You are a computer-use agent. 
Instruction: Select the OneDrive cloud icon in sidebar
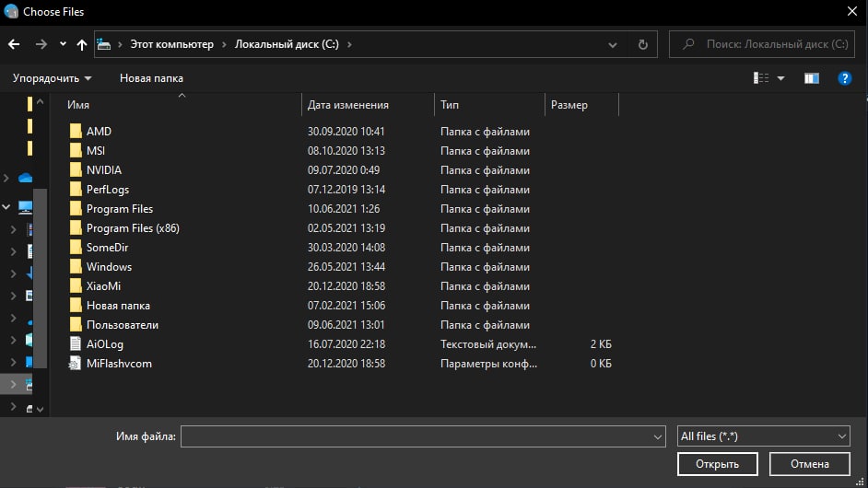coord(25,178)
